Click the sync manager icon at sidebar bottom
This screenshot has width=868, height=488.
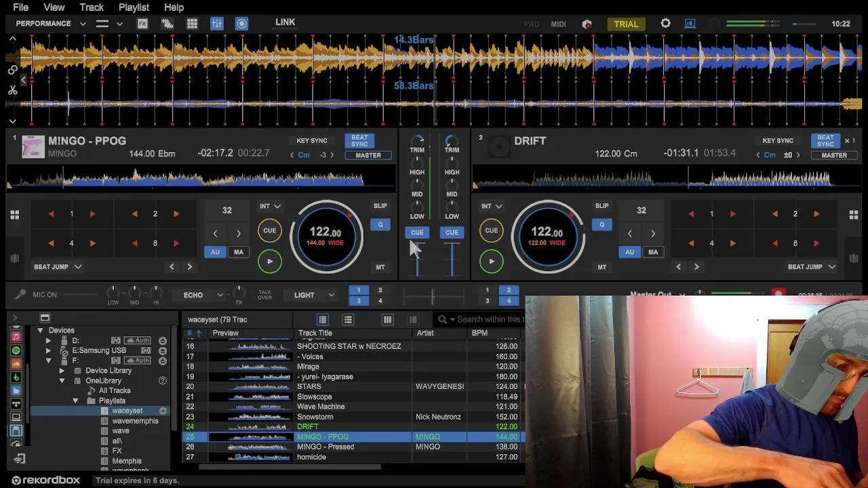coord(19,460)
